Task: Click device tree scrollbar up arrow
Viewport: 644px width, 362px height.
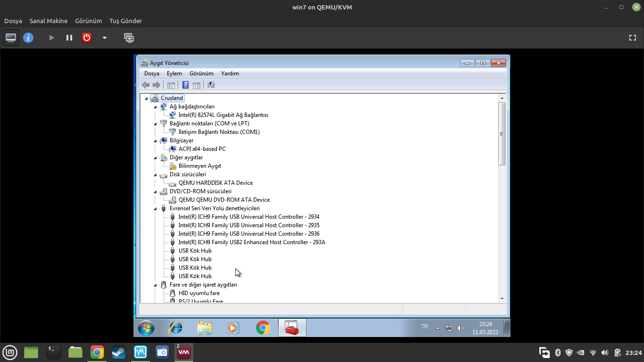Action: pyautogui.click(x=502, y=98)
